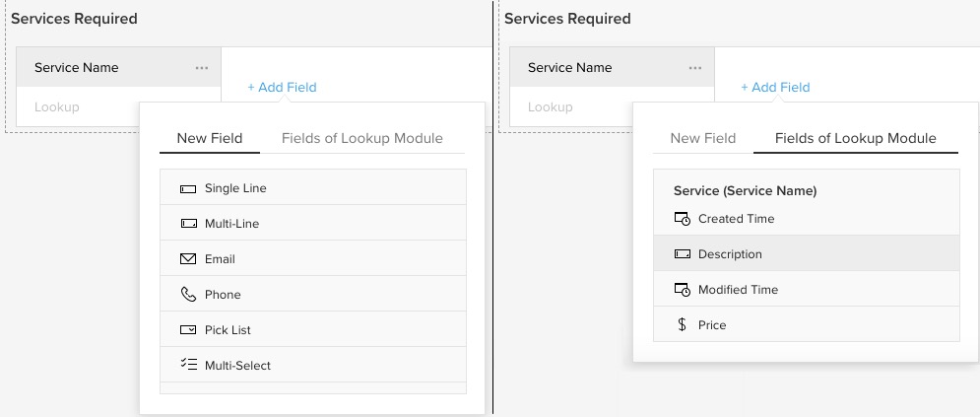Open Service Name options menu in left panel
This screenshot has height=417, width=980.
202,68
